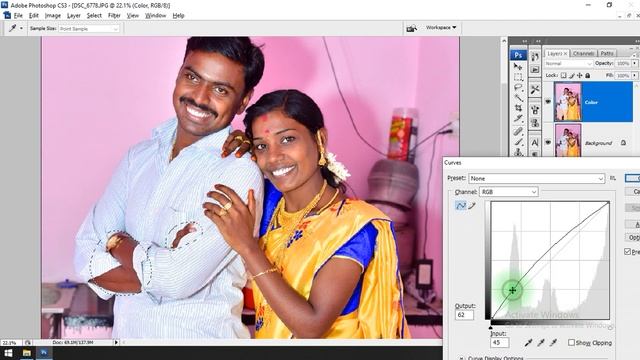Open the Sample Size dropdown
Viewport: 640px width, 360px height.
point(89,29)
